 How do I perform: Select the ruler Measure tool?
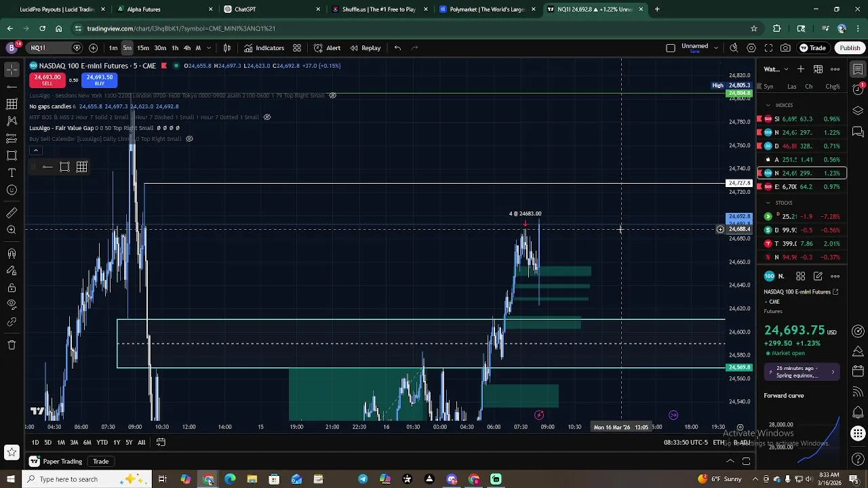12,213
